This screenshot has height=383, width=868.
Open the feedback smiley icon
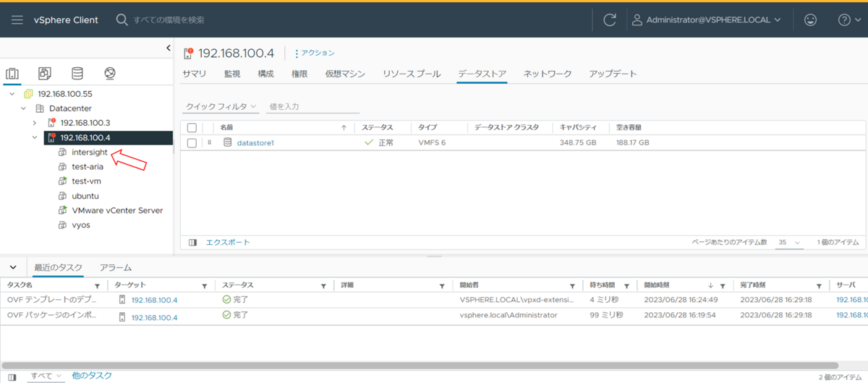(810, 20)
